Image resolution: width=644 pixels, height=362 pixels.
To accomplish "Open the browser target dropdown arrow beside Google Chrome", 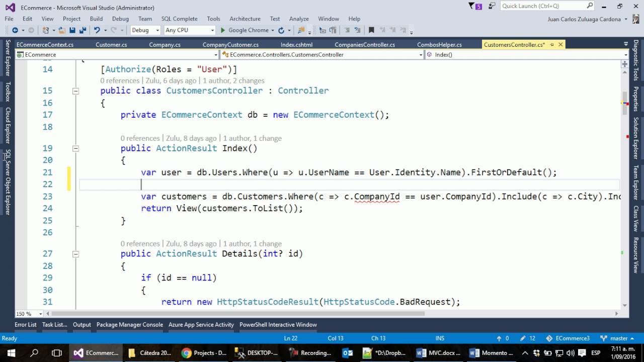I will tap(272, 30).
